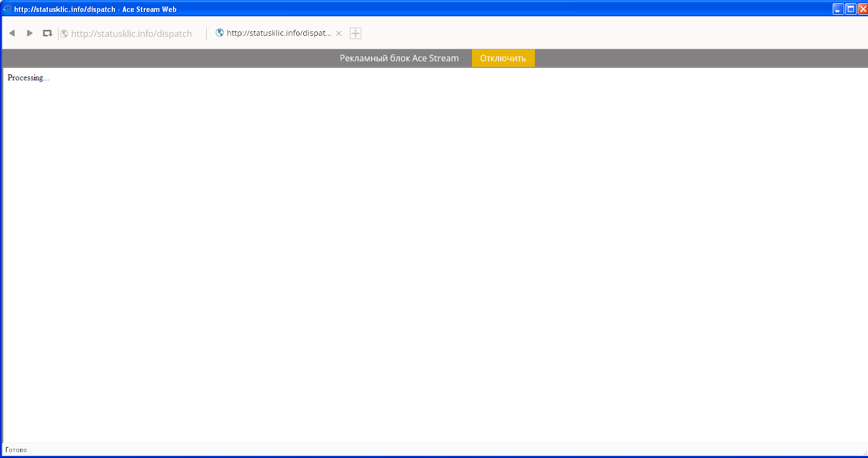Click the Ace Stream icon in the title bar
868x458 pixels.
point(7,9)
